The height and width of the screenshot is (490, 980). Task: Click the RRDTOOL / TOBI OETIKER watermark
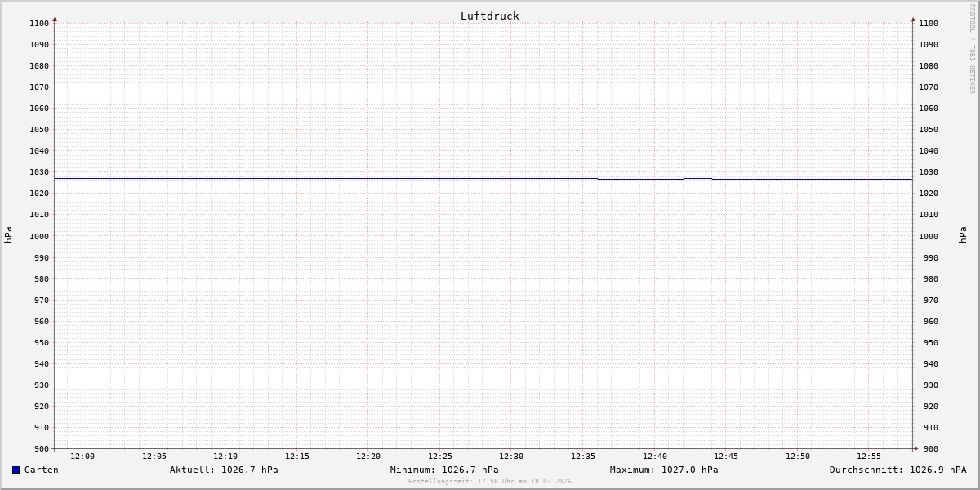tap(972, 49)
